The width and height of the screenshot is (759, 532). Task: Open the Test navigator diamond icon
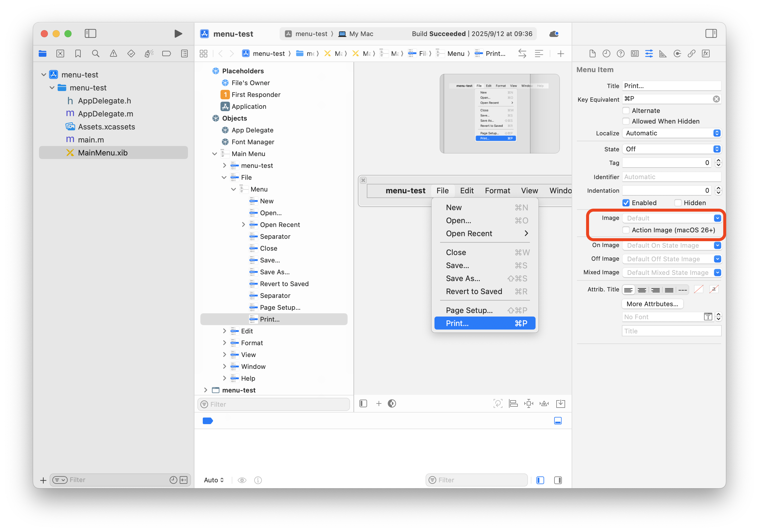click(131, 53)
